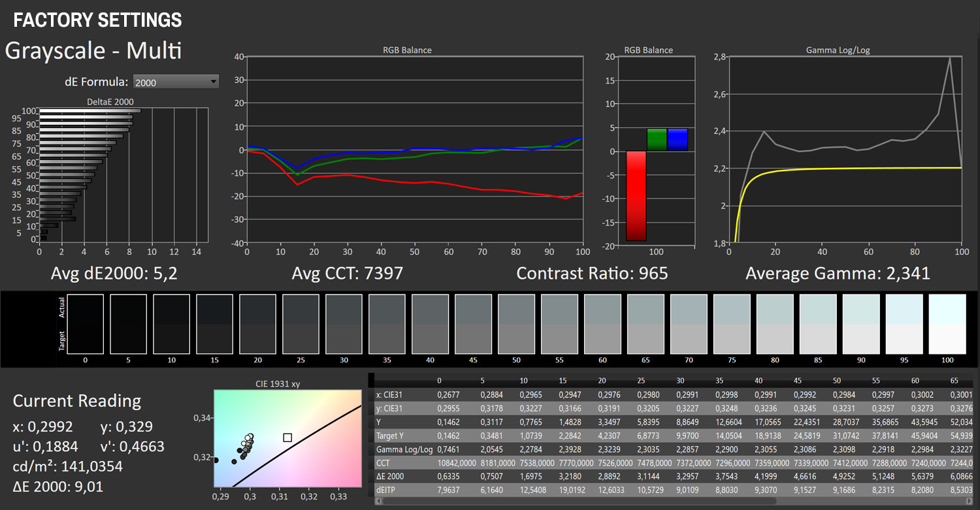Viewport: 980px width, 510px height.
Task: Click the Gamma Log/Log chart title
Action: tap(838, 50)
